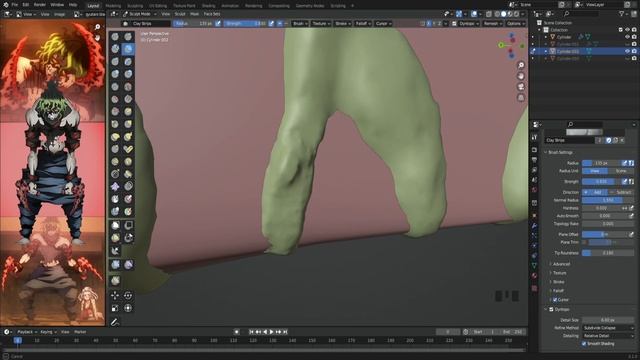
Task: Toggle the Cursor checkbox in brush panel
Action: pos(555,300)
